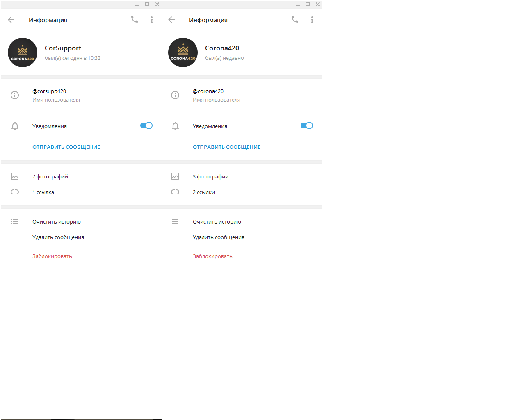Open Corona420 profile avatar
The image size is (525, 420).
[183, 52]
